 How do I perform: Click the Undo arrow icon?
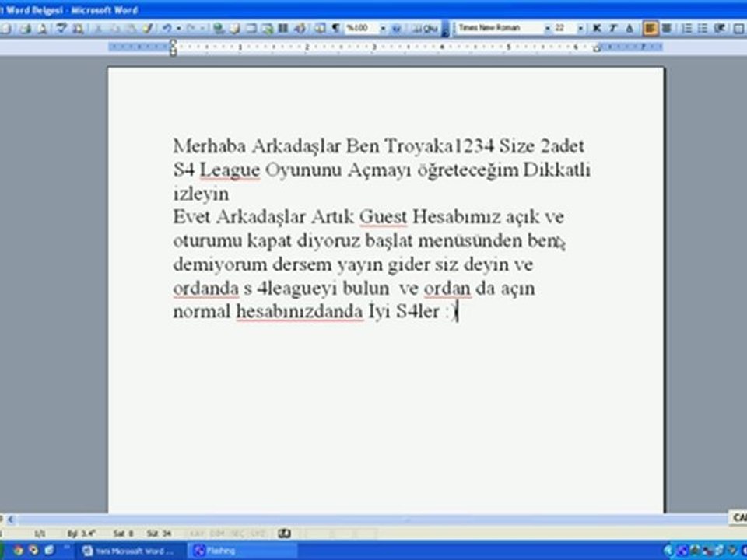167,29
